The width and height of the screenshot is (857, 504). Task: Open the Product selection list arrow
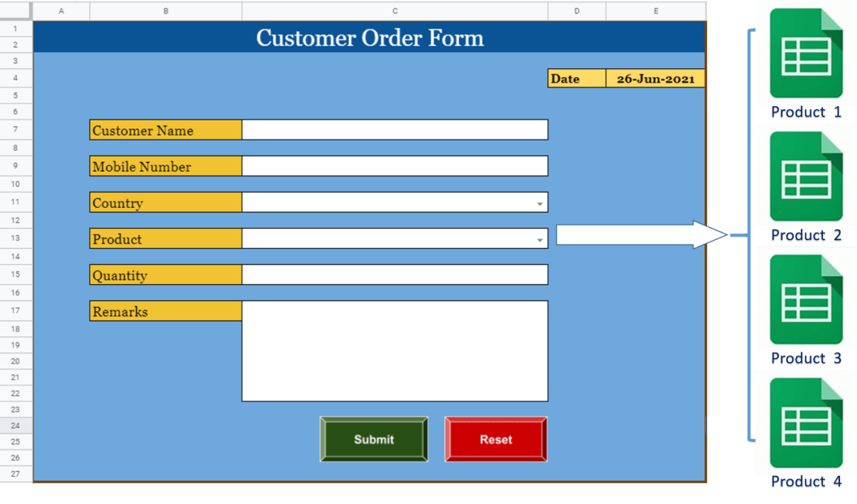coord(540,238)
